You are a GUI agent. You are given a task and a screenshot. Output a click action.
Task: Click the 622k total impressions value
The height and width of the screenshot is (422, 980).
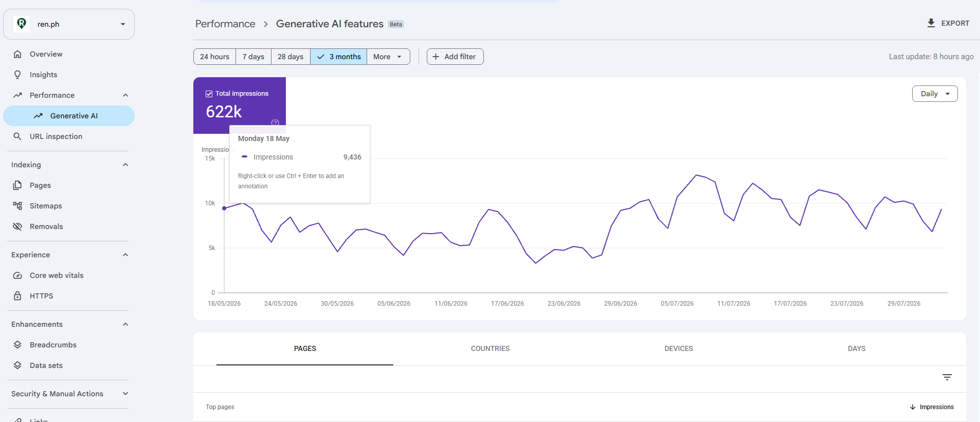pyautogui.click(x=224, y=112)
